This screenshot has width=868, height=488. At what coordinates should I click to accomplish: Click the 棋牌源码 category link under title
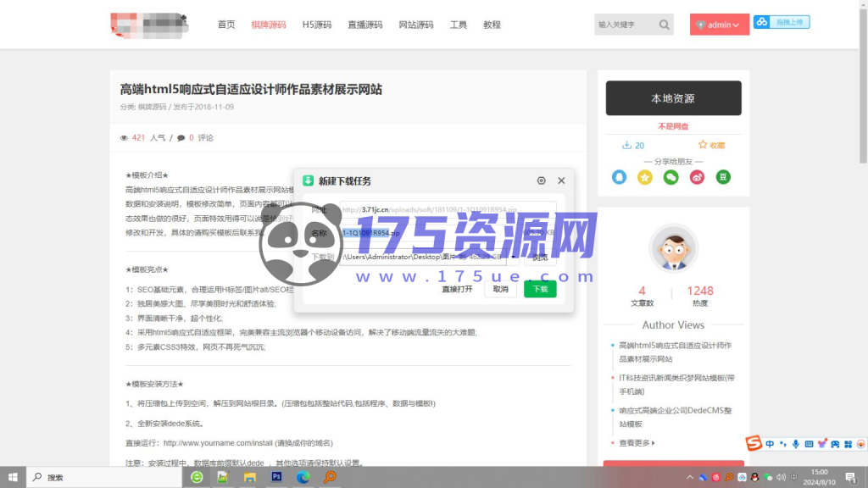pos(152,107)
